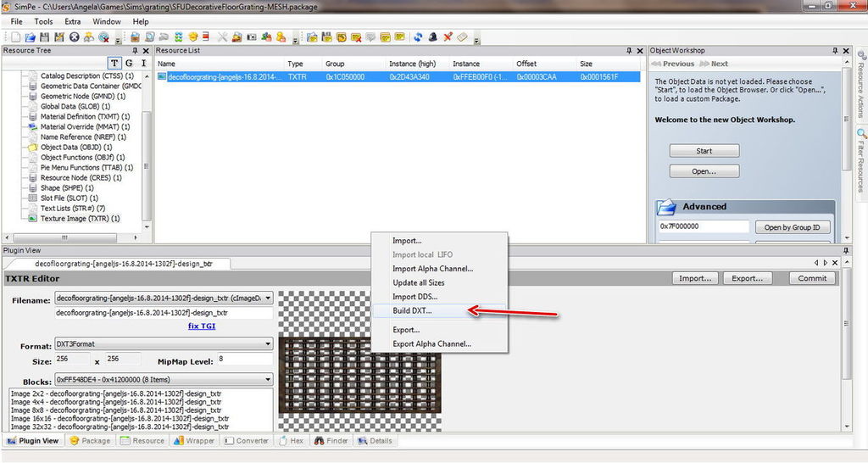Screen dimensions: 868x463
Task: Select Geometric Node (GMND) tree item
Action: (x=82, y=97)
